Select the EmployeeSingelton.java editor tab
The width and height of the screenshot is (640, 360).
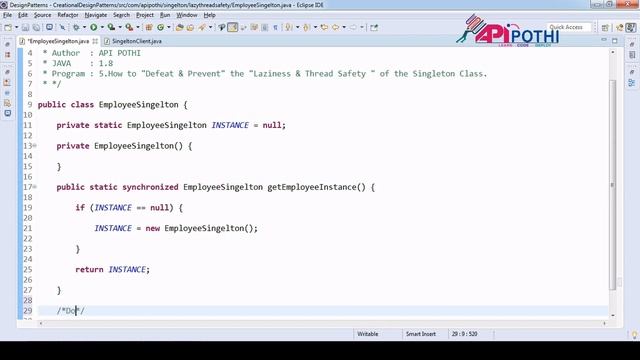(x=58, y=41)
